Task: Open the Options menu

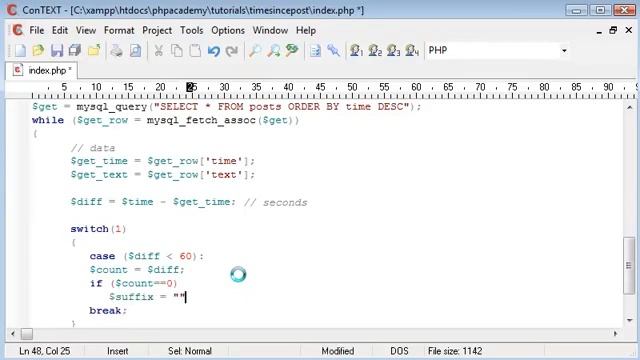Action: [x=228, y=31]
